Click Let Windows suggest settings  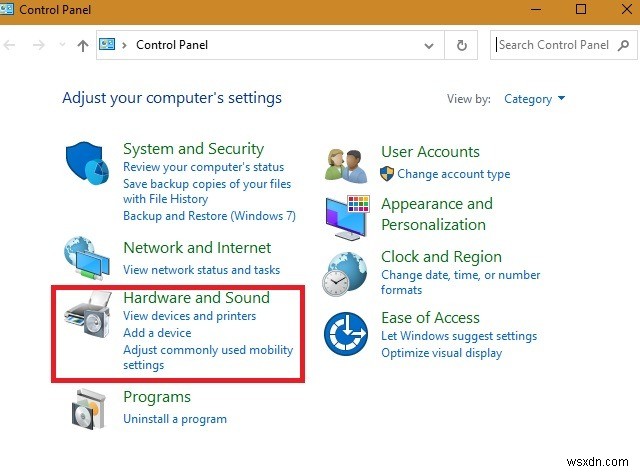click(459, 336)
